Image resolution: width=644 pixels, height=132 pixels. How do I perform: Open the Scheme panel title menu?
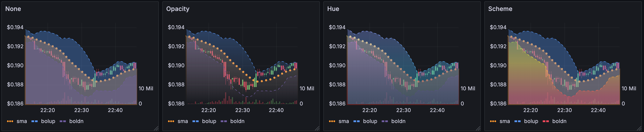pyautogui.click(x=500, y=9)
